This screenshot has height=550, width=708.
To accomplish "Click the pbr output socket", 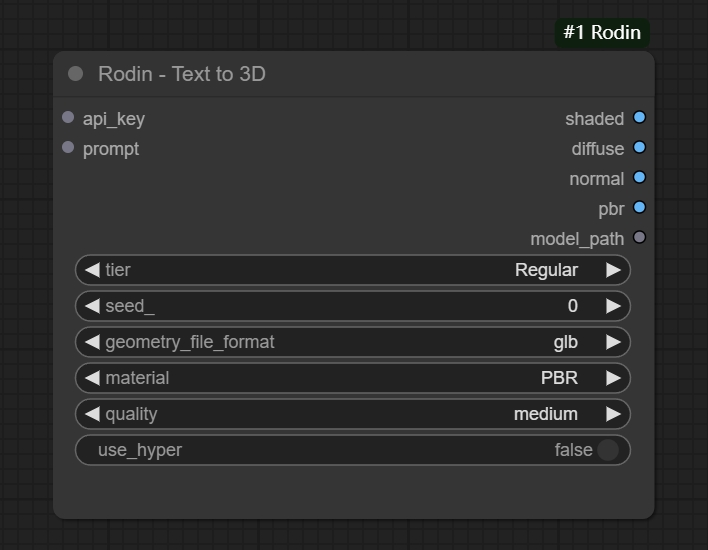I will click(x=639, y=207).
